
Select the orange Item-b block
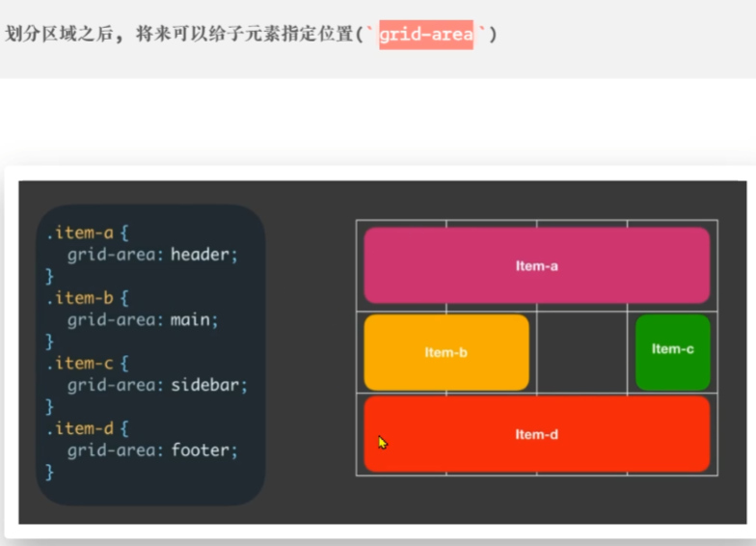coord(445,352)
